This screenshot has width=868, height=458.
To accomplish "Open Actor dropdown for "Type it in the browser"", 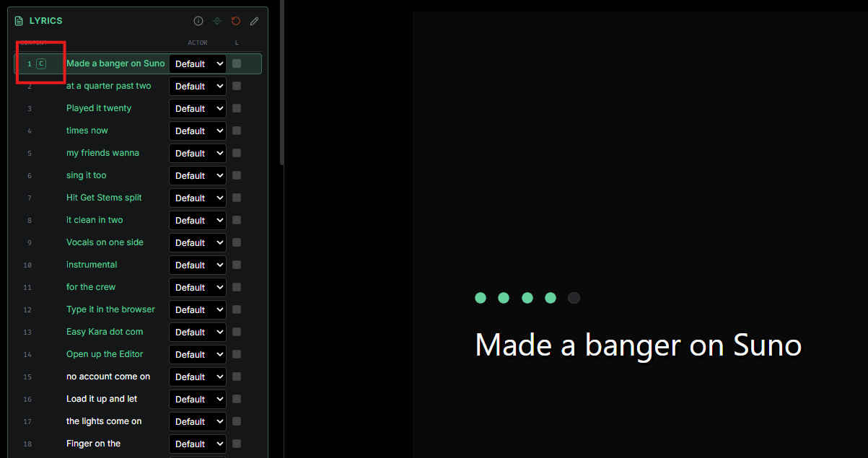I will click(198, 309).
